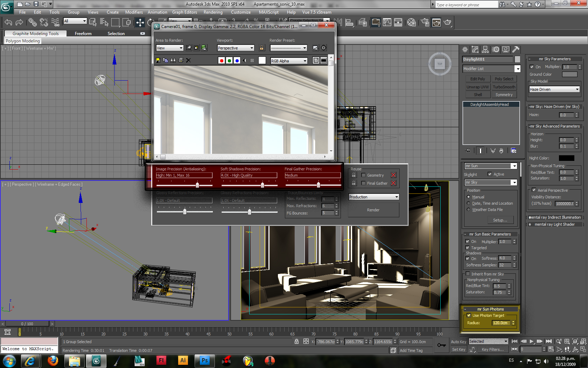Click the Redo arrow in main toolbar
The width and height of the screenshot is (588, 368).
[19, 22]
